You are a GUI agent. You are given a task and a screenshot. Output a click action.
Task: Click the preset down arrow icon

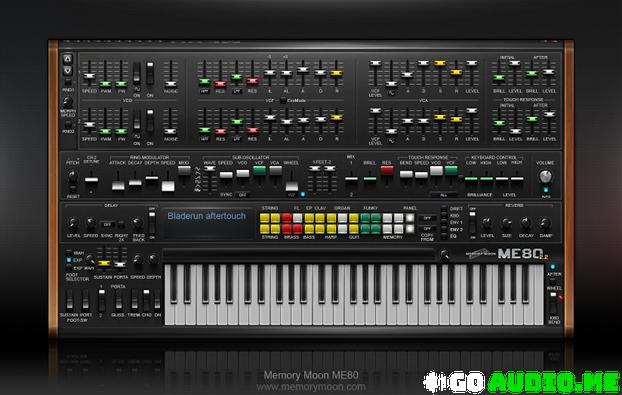click(x=68, y=71)
